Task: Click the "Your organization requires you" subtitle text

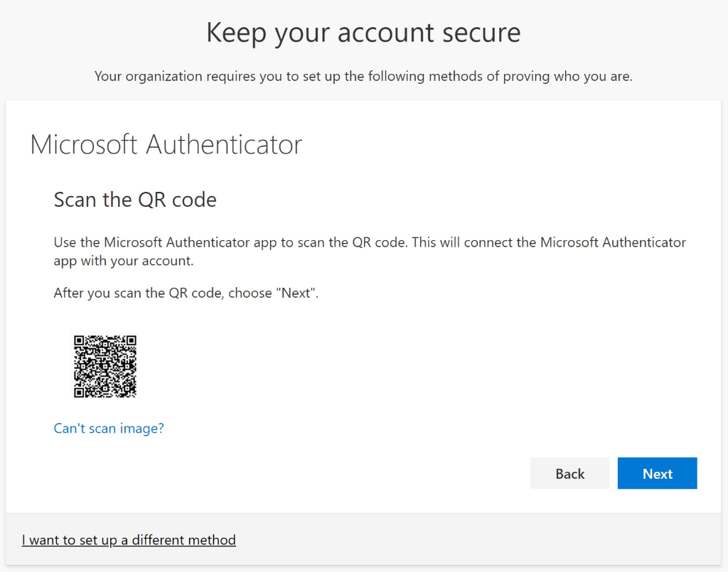Action: click(x=363, y=76)
